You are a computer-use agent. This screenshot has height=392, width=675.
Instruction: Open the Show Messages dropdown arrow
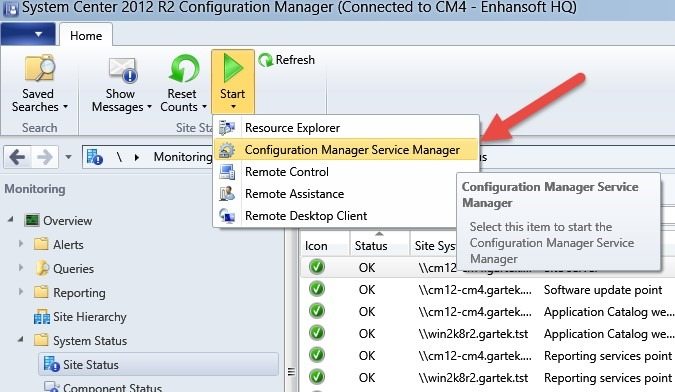[x=149, y=107]
